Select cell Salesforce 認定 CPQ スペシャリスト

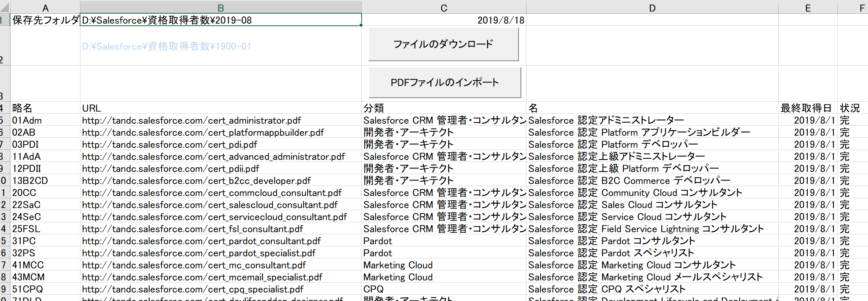(652, 289)
